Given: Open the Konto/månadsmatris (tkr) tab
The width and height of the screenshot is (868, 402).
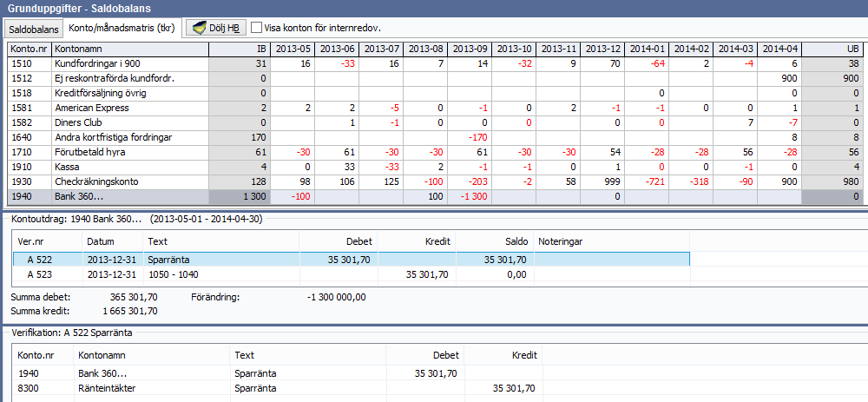Looking at the screenshot, I should point(122,29).
